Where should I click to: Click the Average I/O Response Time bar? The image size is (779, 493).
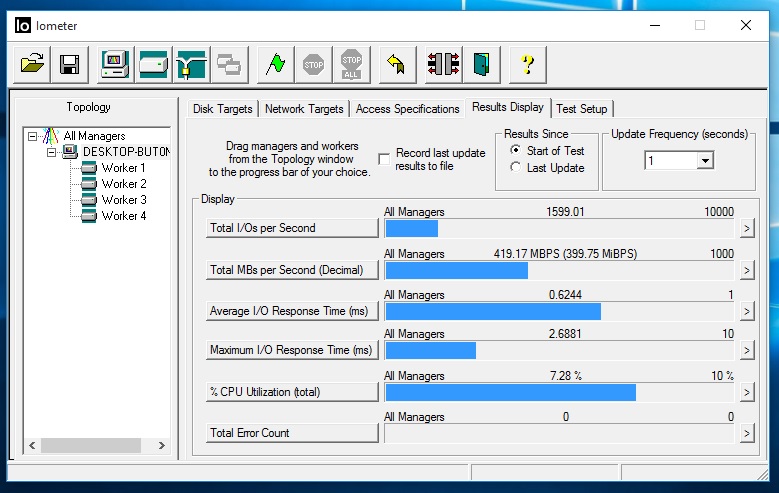point(559,312)
